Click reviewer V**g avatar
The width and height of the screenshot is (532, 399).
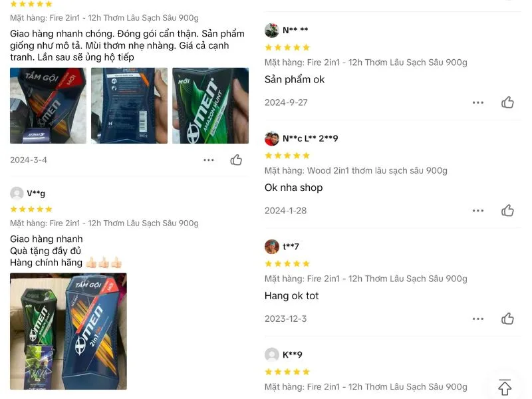(17, 194)
